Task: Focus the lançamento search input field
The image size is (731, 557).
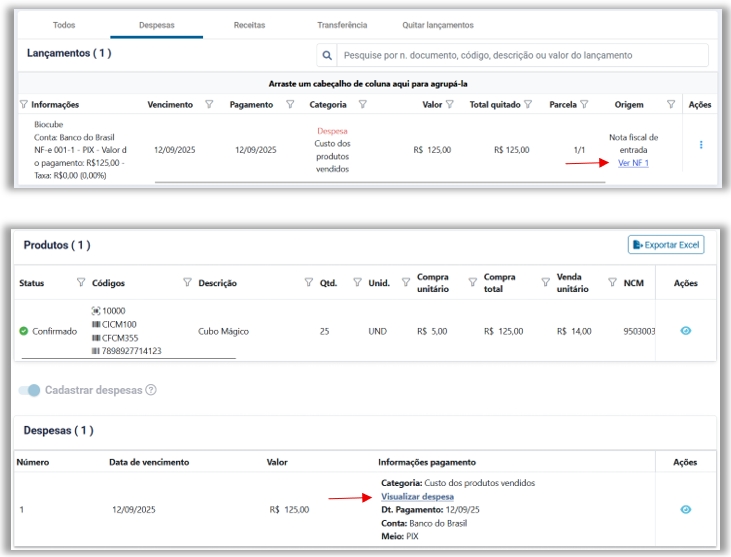Action: click(520, 55)
